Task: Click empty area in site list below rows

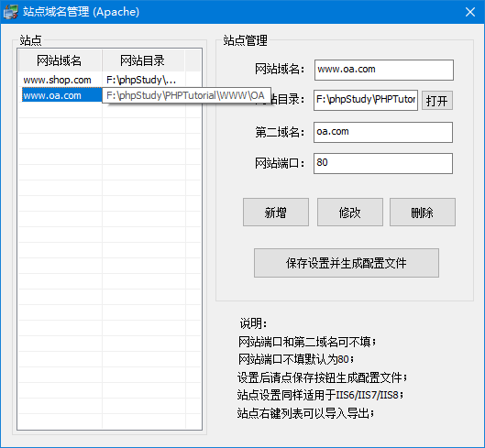Action: (x=109, y=266)
